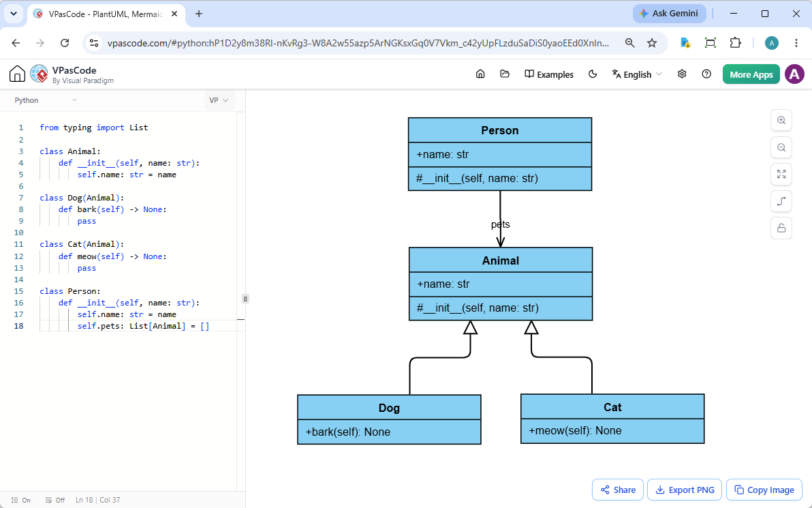Click the pets association label
The image size is (812, 508).
click(500, 224)
